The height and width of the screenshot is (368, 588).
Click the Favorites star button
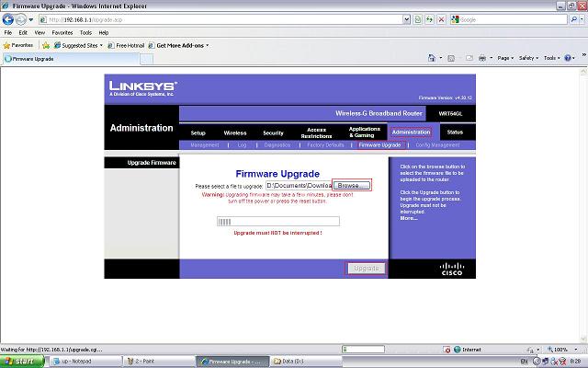[20, 44]
